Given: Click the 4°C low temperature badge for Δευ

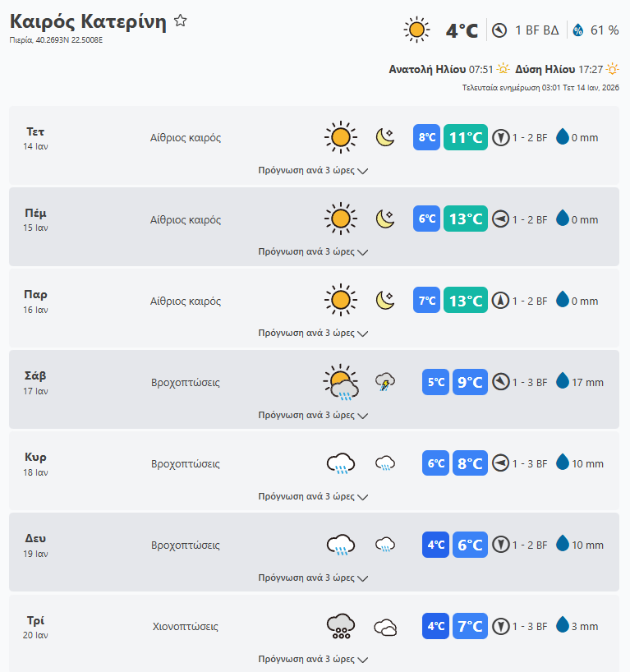Looking at the screenshot, I should [435, 545].
